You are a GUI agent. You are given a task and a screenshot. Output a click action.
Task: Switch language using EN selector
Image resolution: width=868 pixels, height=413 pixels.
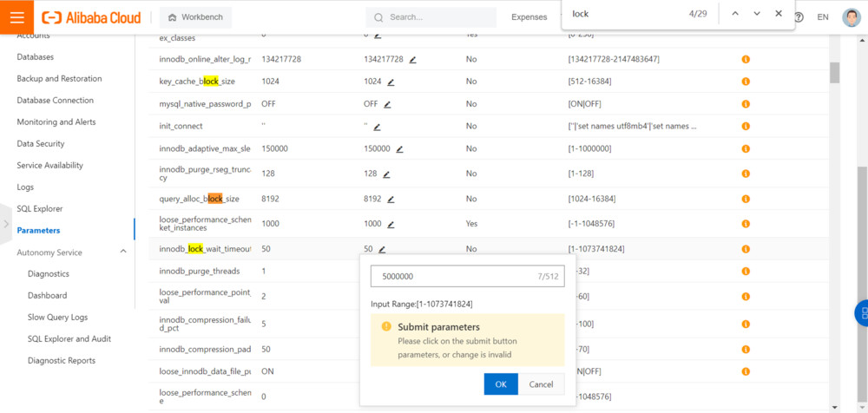tap(823, 17)
